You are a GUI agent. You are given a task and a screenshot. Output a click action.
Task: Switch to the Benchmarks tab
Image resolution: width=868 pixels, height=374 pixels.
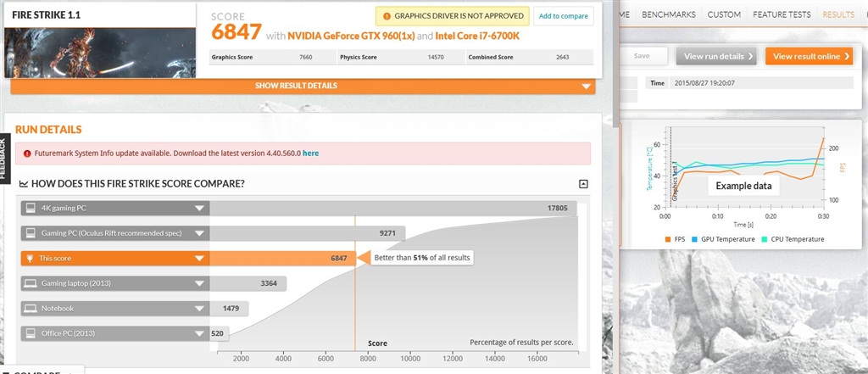tap(668, 15)
